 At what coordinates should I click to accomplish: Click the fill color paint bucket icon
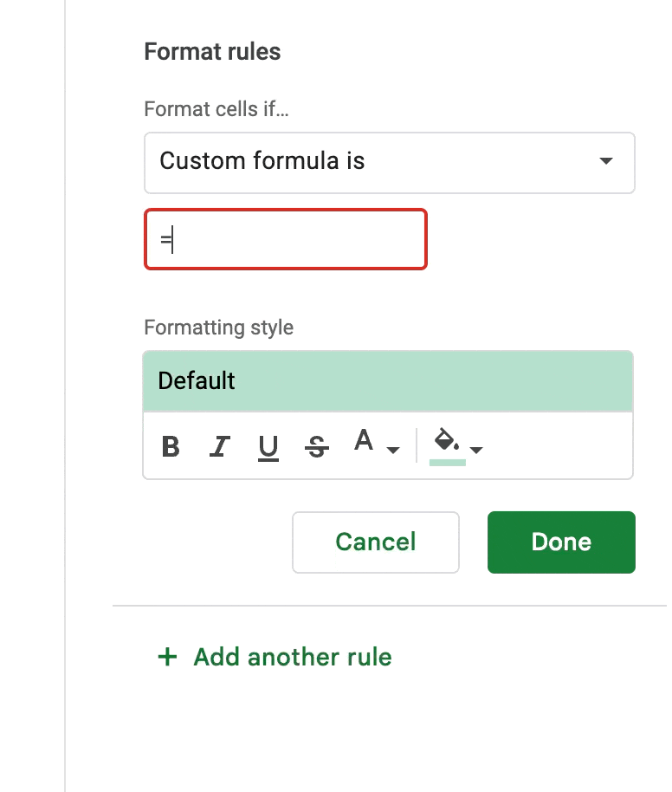coord(446,440)
